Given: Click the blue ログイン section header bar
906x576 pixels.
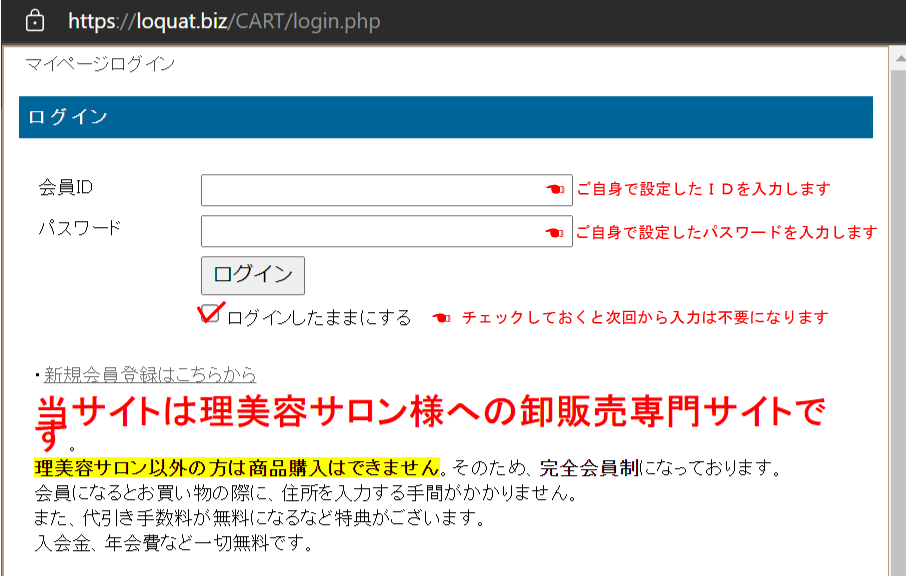Looking at the screenshot, I should [445, 117].
